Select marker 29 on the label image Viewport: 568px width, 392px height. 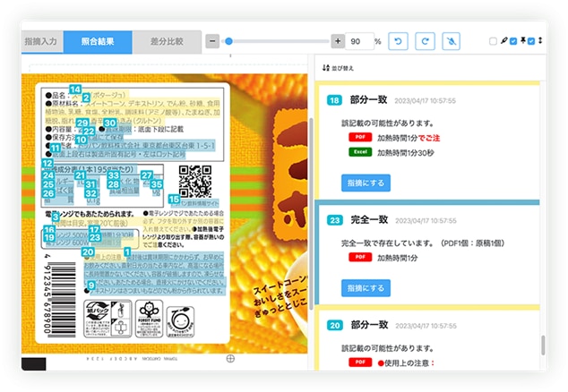coord(82,123)
